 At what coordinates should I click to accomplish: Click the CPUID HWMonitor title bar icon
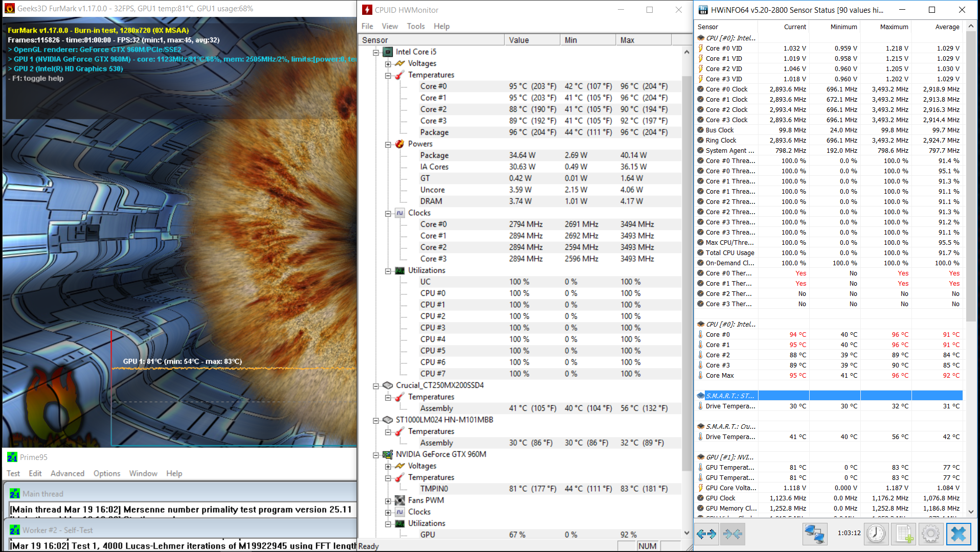[367, 10]
